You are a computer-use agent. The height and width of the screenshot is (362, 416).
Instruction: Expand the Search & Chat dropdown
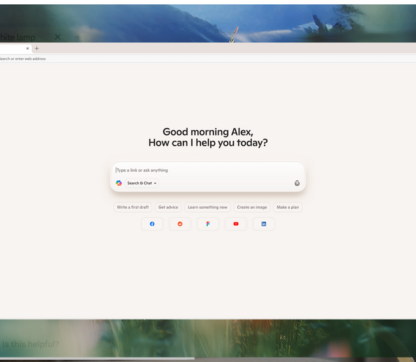click(142, 183)
